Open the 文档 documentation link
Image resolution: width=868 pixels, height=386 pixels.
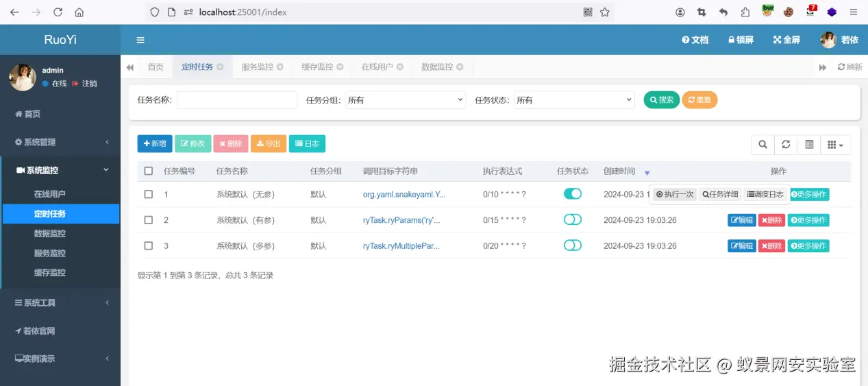click(695, 40)
